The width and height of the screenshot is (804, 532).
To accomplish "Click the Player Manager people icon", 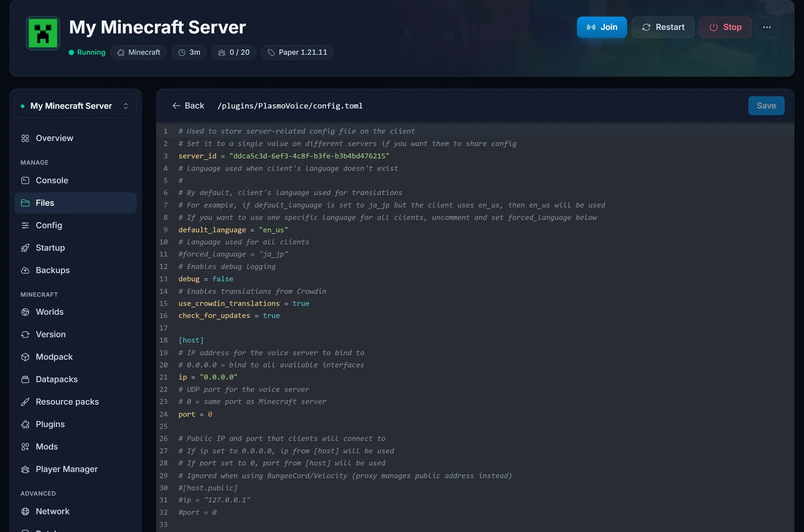I will click(x=25, y=469).
